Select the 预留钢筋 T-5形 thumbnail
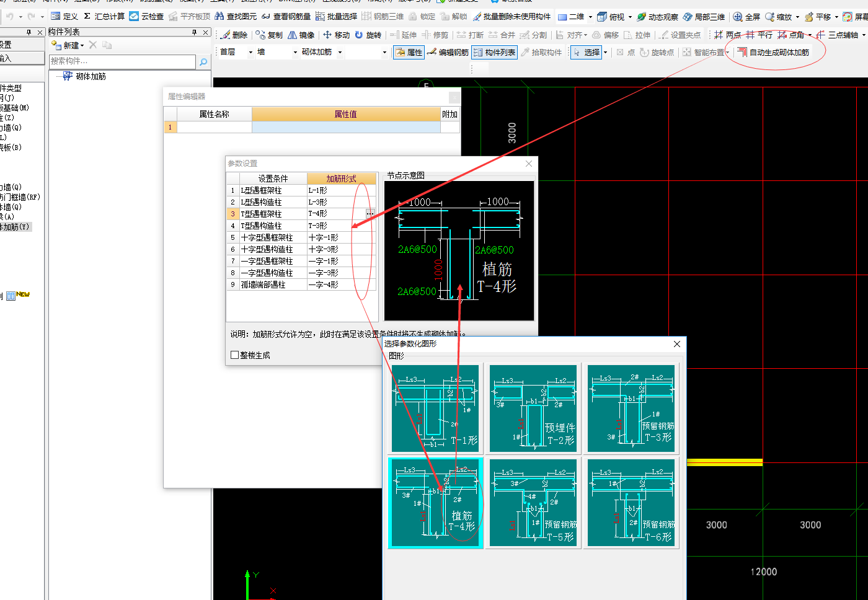The height and width of the screenshot is (600, 868). point(533,503)
